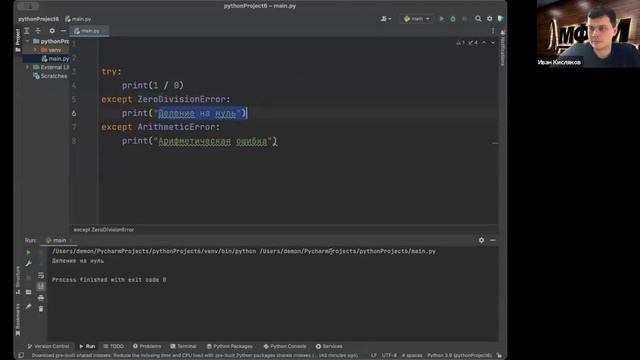Screen dimensions: 640x360
Task: Pin the Run tab with pin icon
Action: (29, 307)
